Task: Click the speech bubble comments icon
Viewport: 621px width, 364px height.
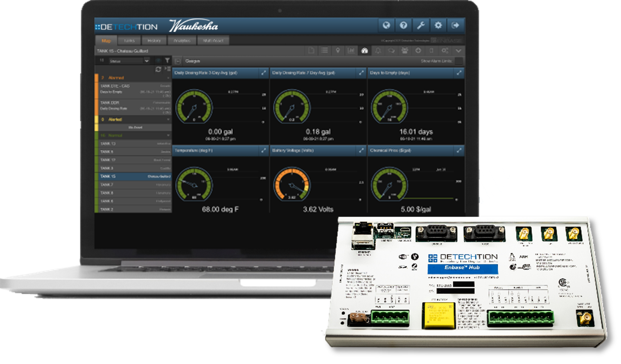Action: [x=391, y=51]
